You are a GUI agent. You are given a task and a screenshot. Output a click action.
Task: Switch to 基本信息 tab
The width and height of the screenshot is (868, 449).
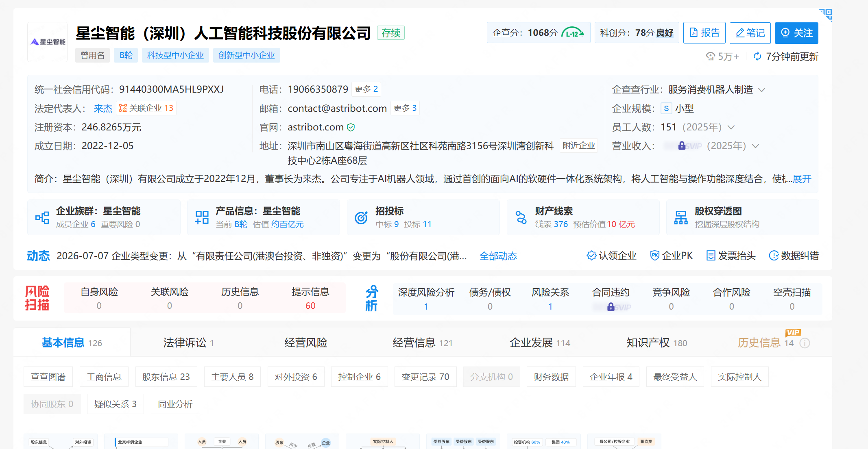click(x=72, y=343)
